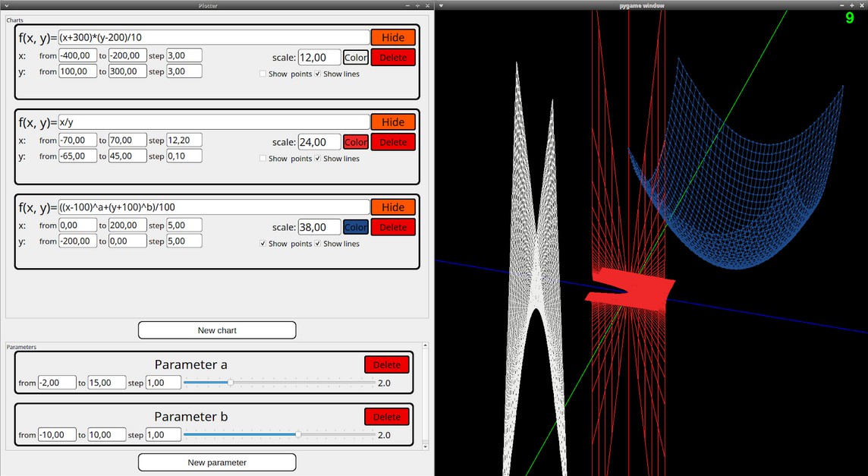Viewport: 868px width, 476px height.
Task: Edit Parameter a step value 1,00
Action: [x=163, y=383]
